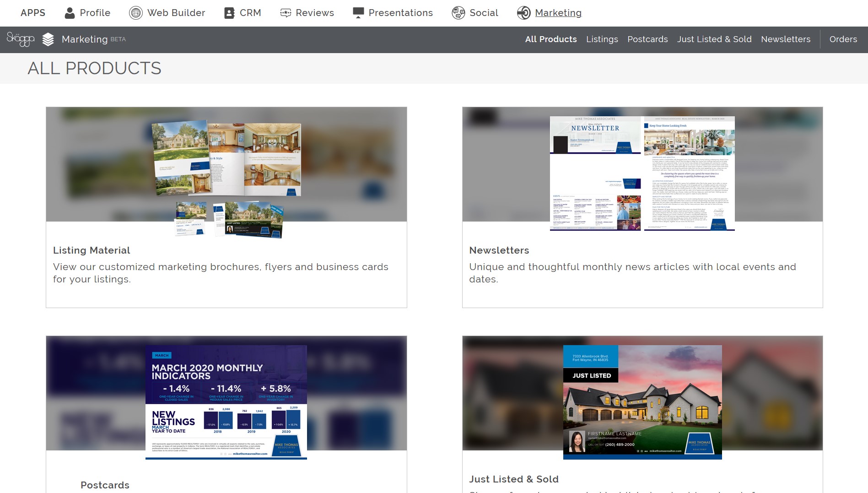Click the Presentations screen icon
This screenshot has height=493, width=868.
pyautogui.click(x=358, y=13)
